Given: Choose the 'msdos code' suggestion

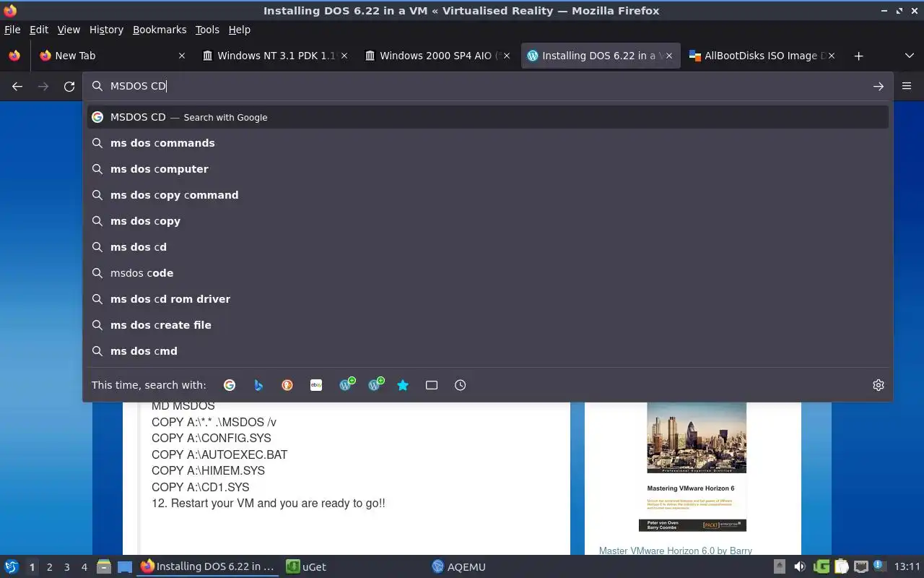Looking at the screenshot, I should (487, 273).
